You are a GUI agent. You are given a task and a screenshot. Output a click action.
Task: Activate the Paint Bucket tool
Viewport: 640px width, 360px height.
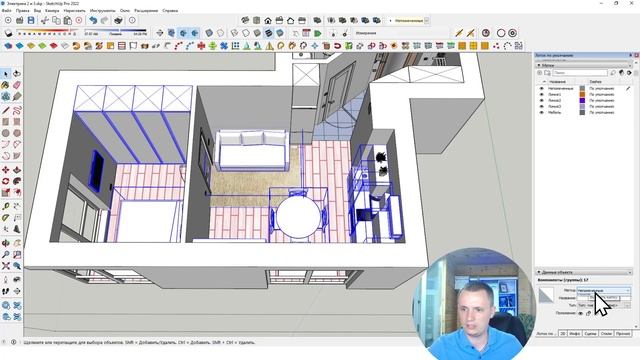(5, 85)
